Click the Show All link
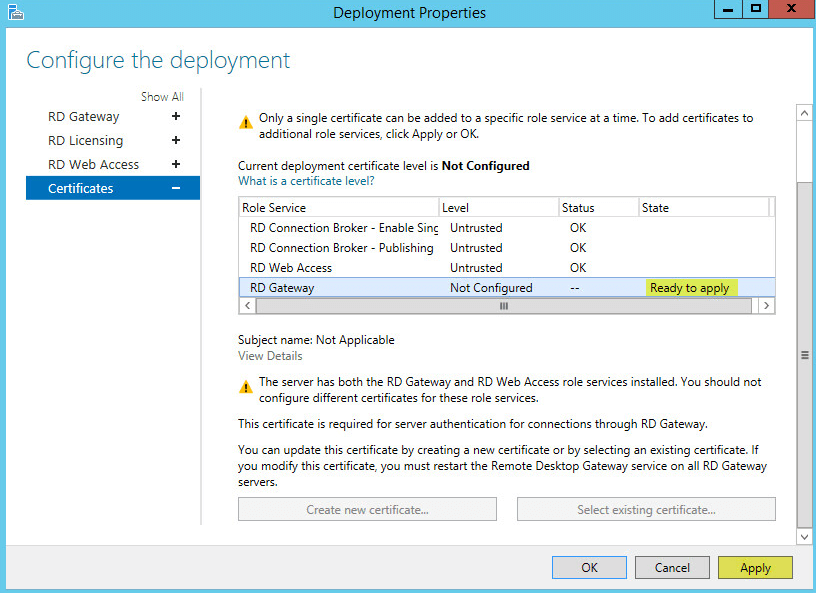816x593 pixels. pos(162,96)
